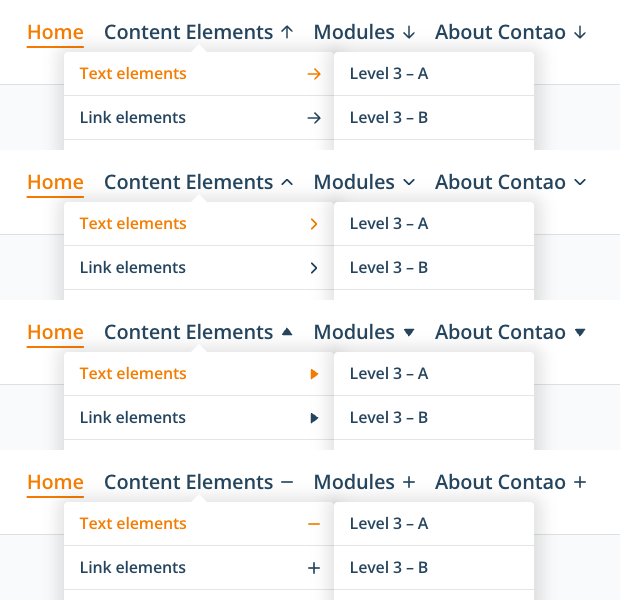
Task: Click the down-arrow icon next to Modules
Action: (x=409, y=32)
